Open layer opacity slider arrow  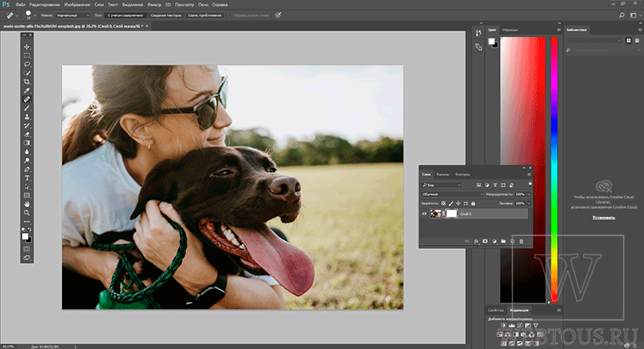(529, 194)
